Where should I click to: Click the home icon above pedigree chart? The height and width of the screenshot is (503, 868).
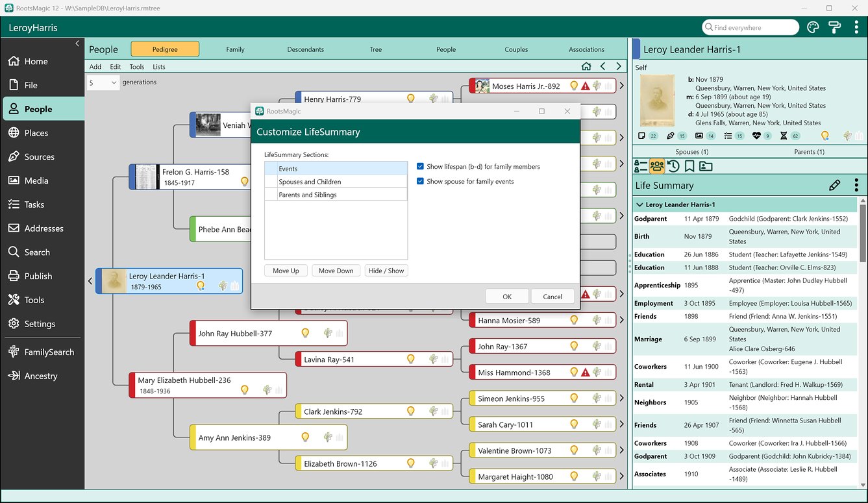[586, 66]
